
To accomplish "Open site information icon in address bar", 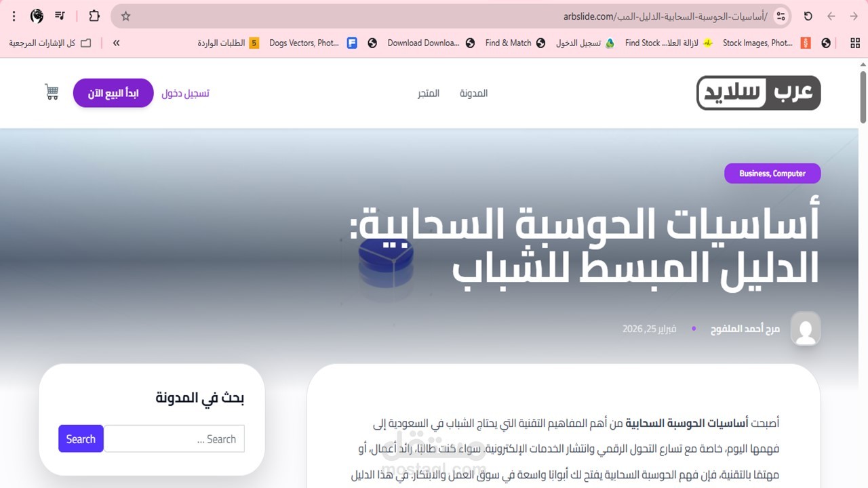I will (x=781, y=16).
